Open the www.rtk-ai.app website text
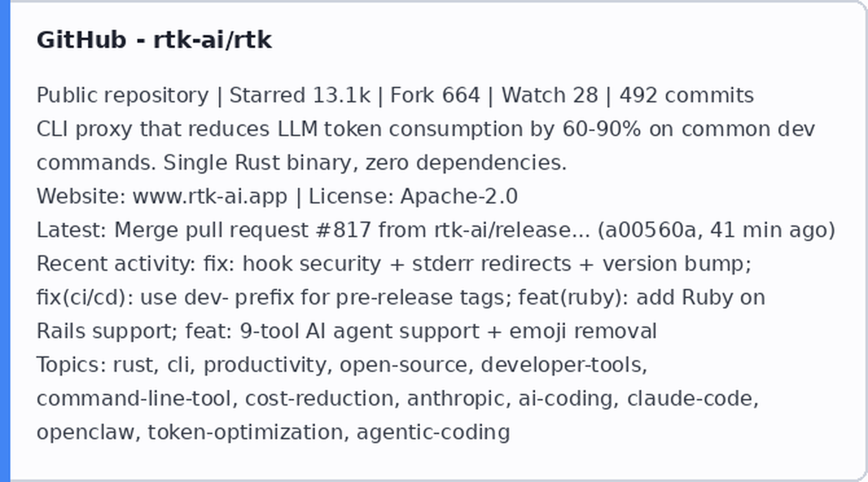The width and height of the screenshot is (868, 482). (x=210, y=196)
